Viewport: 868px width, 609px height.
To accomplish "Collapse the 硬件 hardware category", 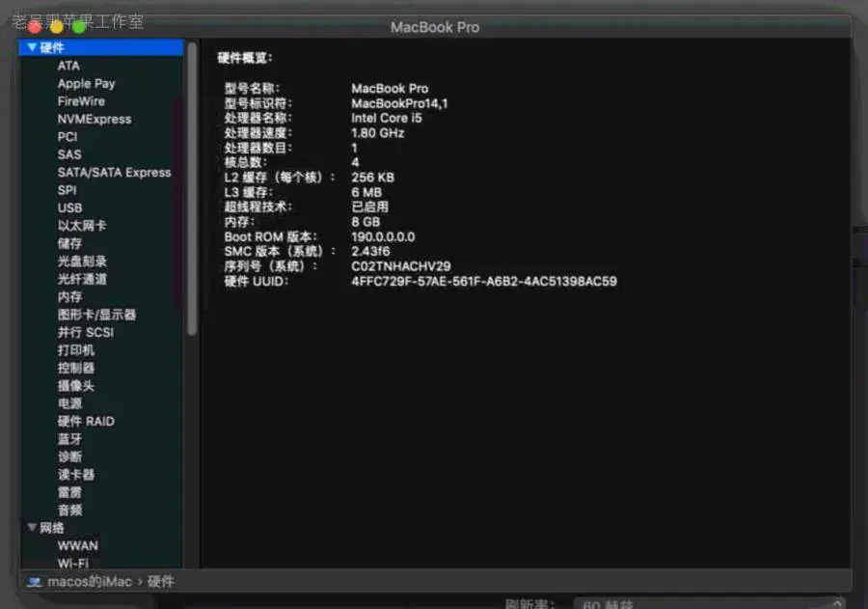I will [32, 47].
